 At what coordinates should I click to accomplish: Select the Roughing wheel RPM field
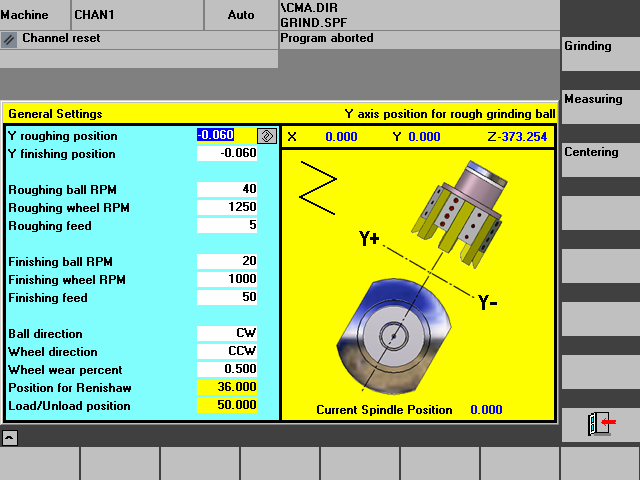tap(227, 207)
